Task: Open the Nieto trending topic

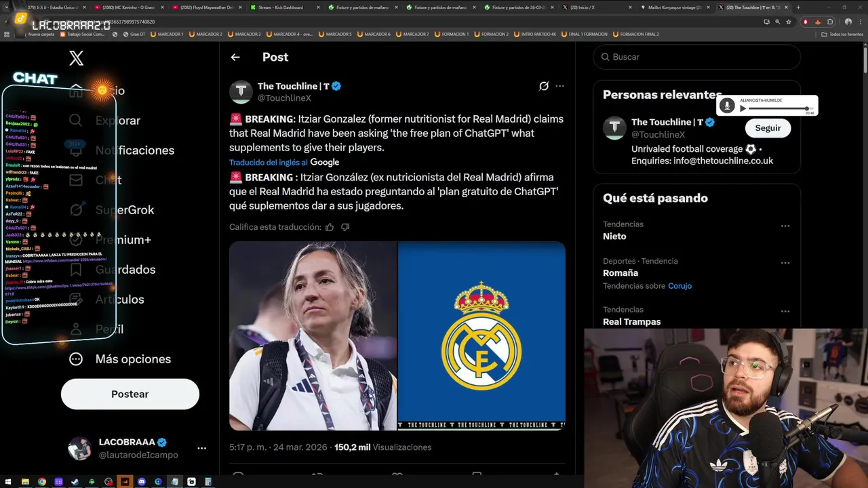Action: [614, 237]
